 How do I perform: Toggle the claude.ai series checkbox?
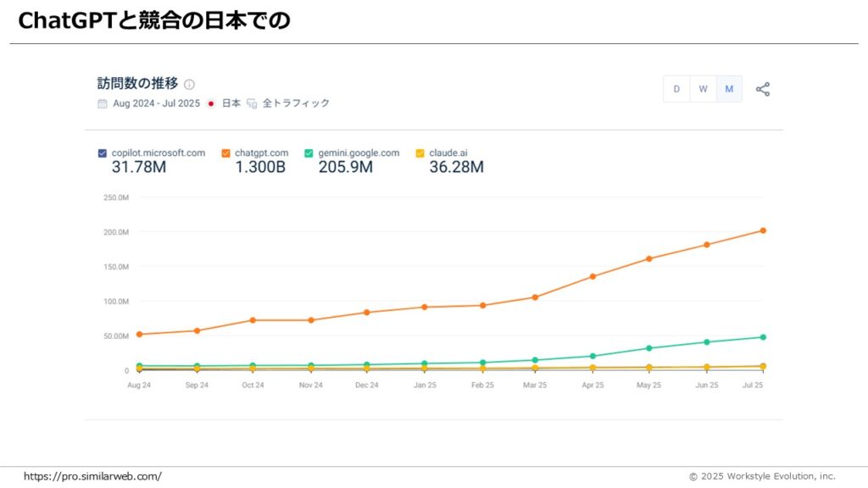pyautogui.click(x=420, y=153)
